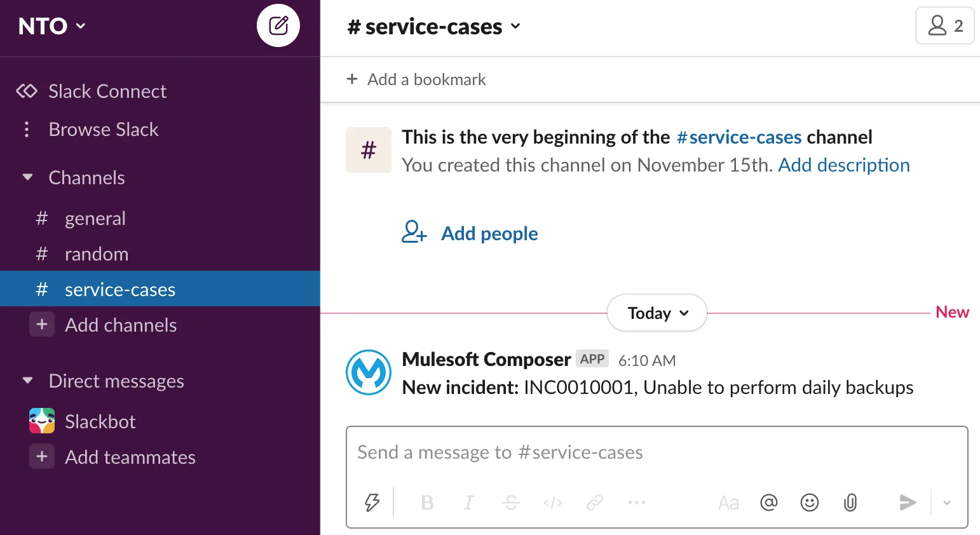Collapse the Direct messages section

click(27, 381)
